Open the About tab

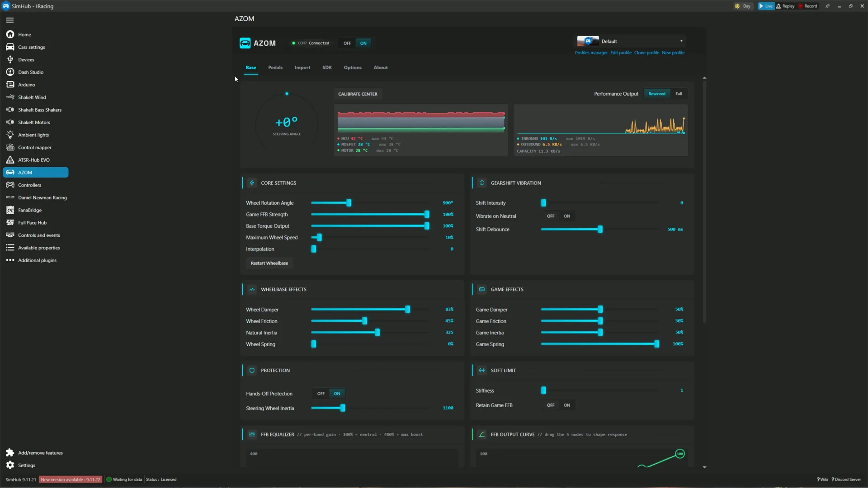coord(381,68)
